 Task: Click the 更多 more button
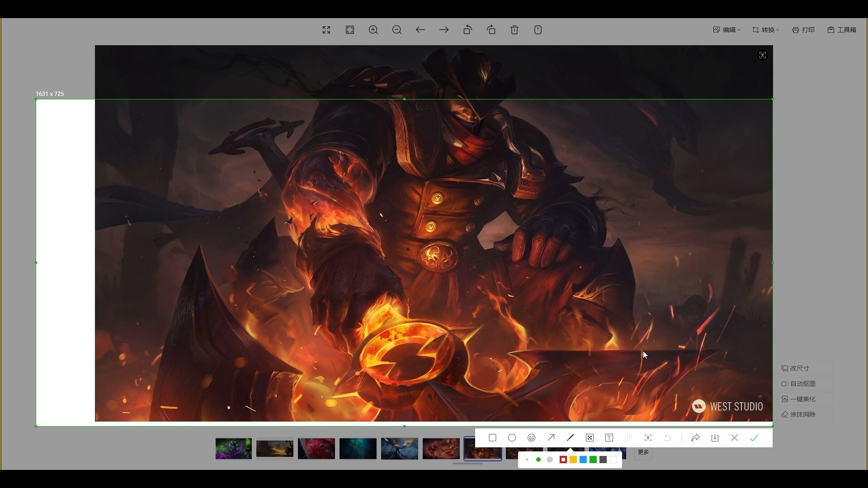pos(643,452)
